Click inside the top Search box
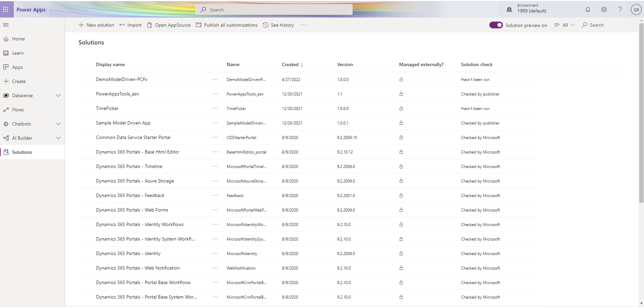 [273, 9]
